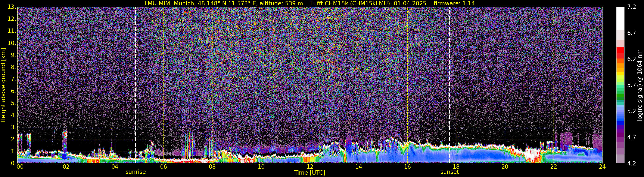Click height axis tick '8.'
Viewport: 644px width, 177px height.
(13, 67)
